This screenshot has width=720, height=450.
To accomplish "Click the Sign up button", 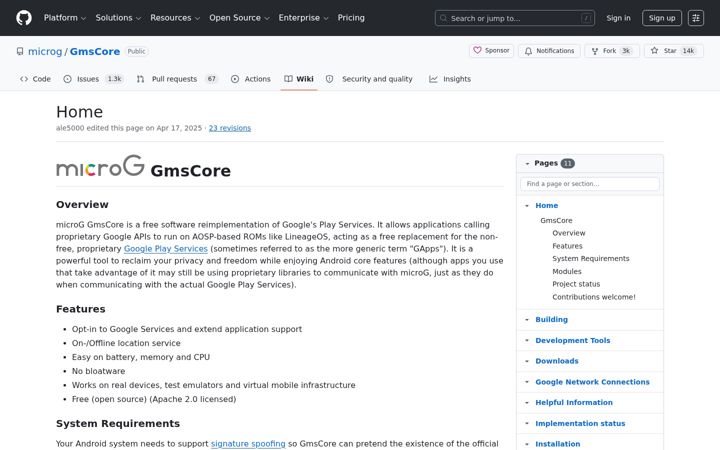I will (x=662, y=18).
